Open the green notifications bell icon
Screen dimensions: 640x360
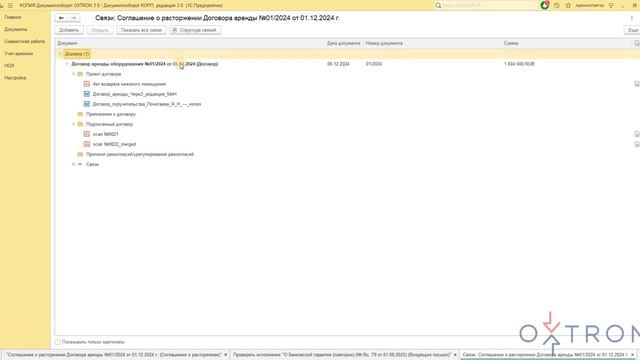[x=544, y=5]
